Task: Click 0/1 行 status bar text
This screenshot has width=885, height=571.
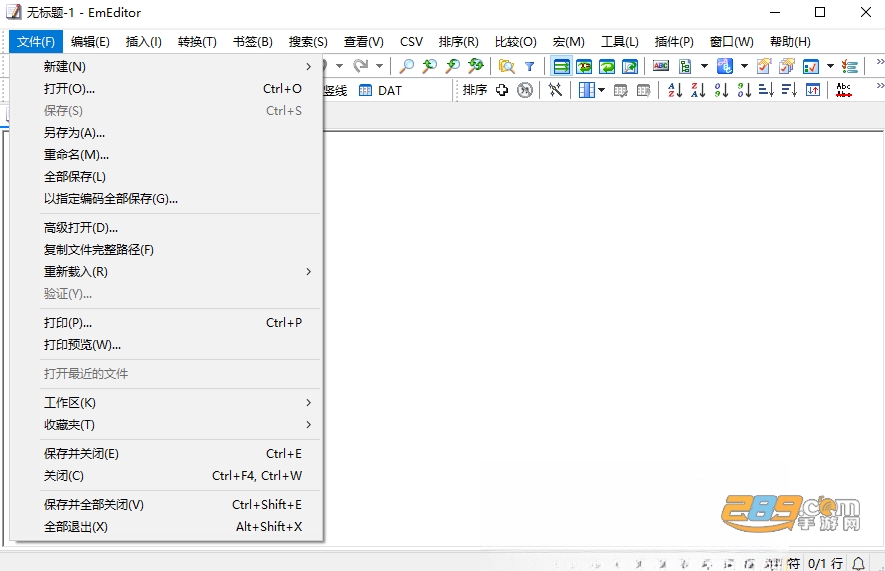Action: (x=825, y=563)
